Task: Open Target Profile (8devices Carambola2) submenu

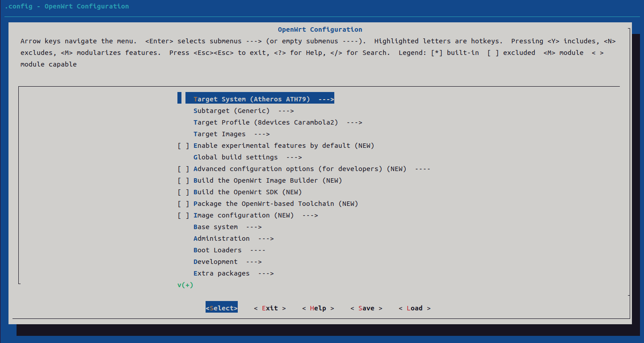Action: point(278,122)
